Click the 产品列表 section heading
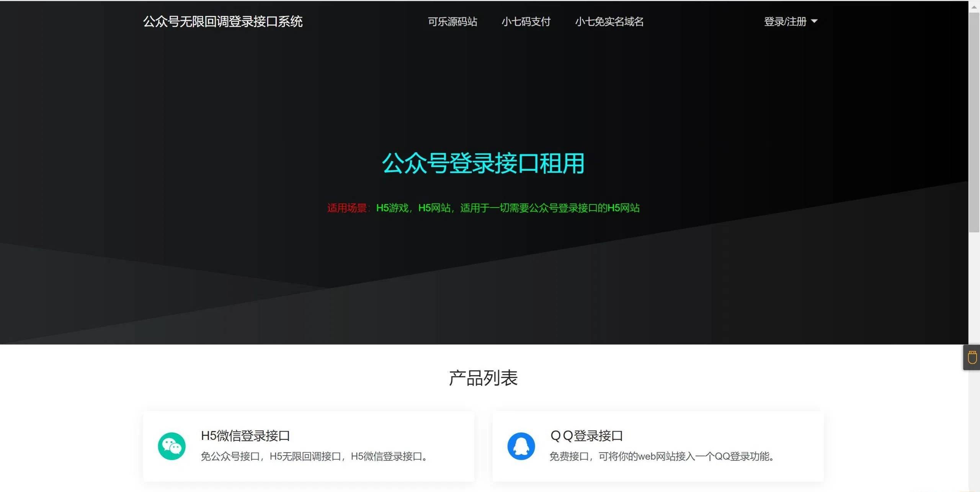This screenshot has height=492, width=980. click(483, 378)
